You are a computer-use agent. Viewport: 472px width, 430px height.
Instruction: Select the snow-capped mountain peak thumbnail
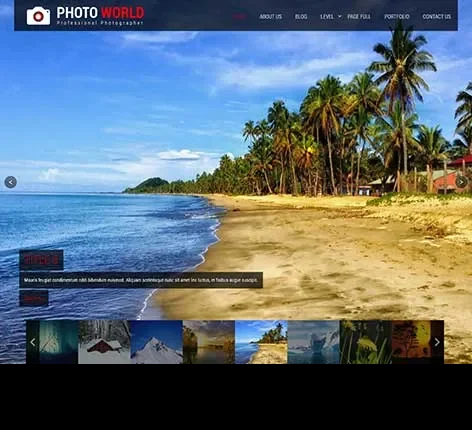point(157,342)
